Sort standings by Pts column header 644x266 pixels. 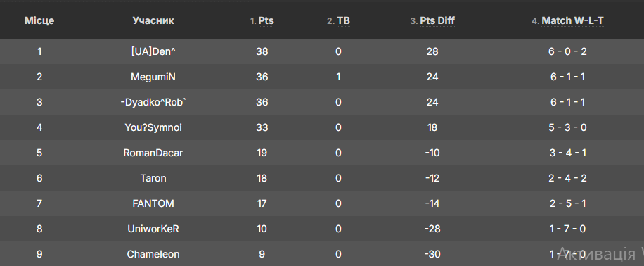(266, 20)
